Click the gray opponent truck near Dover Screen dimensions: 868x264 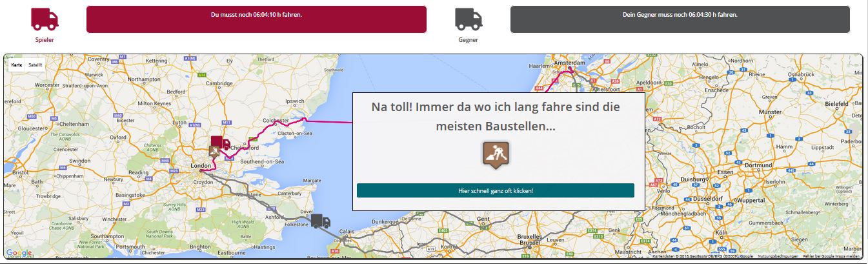[x=321, y=221]
